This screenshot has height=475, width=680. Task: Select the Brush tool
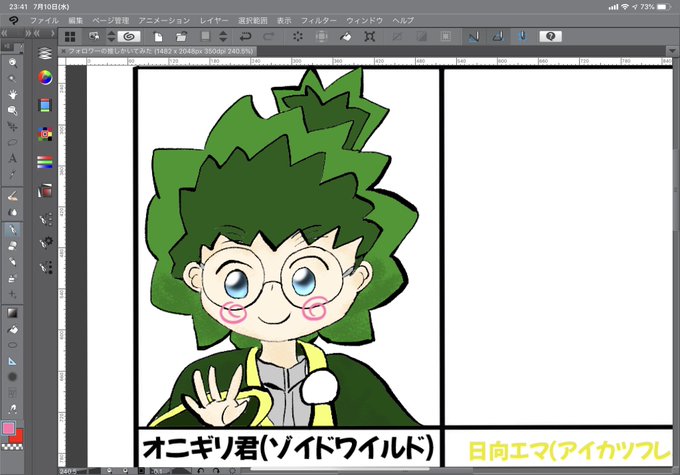click(x=13, y=197)
